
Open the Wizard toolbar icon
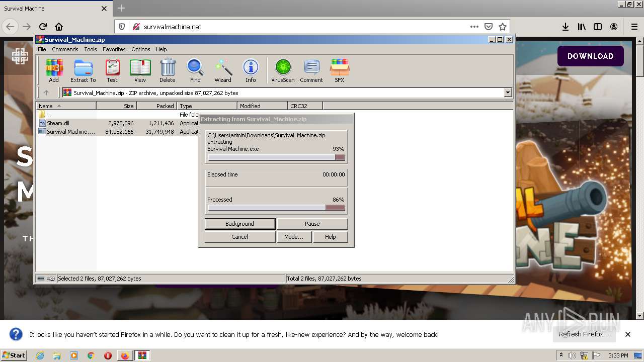(x=223, y=70)
